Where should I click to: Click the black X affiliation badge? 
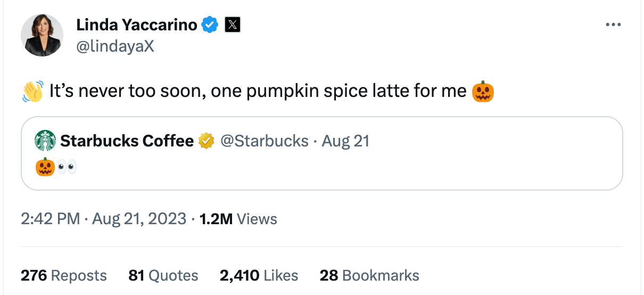click(233, 24)
